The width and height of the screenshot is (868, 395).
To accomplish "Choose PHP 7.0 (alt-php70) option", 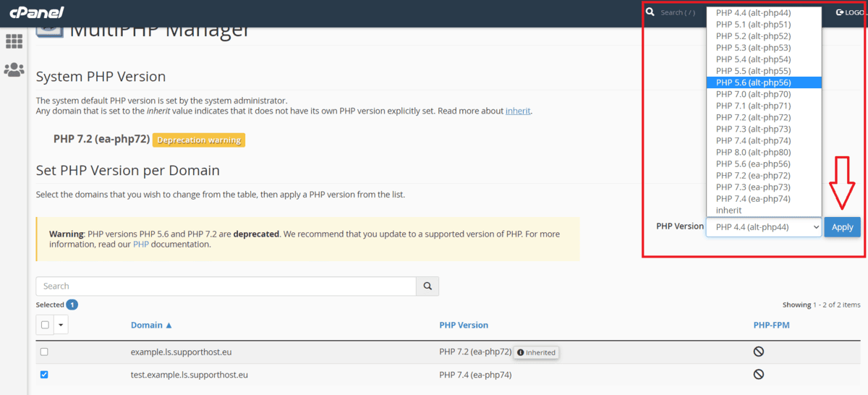I will tap(764, 94).
